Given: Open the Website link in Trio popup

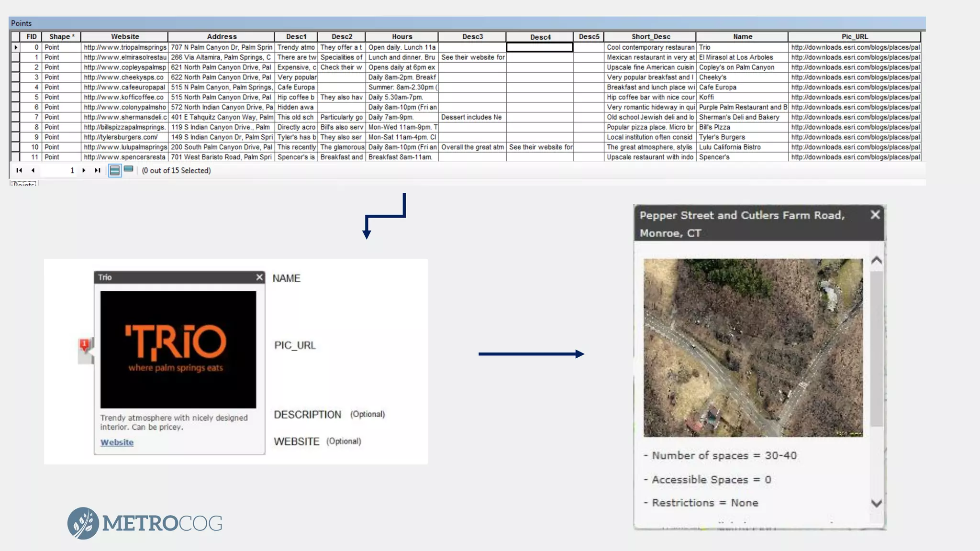Looking at the screenshot, I should pos(117,442).
